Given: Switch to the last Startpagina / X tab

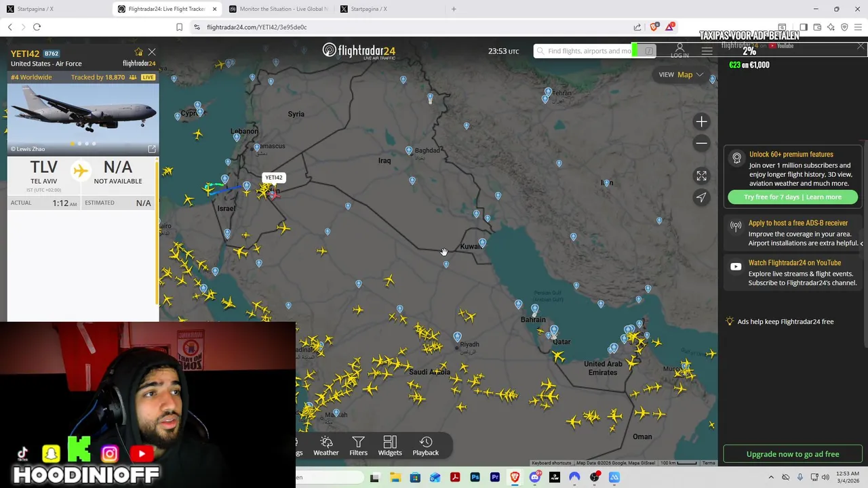Looking at the screenshot, I should (389, 9).
